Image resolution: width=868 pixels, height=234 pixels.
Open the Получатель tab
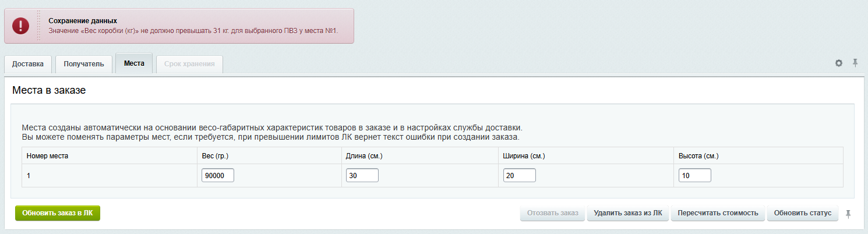pyautogui.click(x=84, y=64)
